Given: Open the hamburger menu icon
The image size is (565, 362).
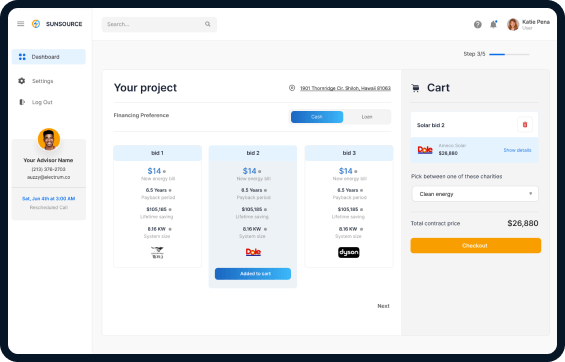Looking at the screenshot, I should coord(21,24).
